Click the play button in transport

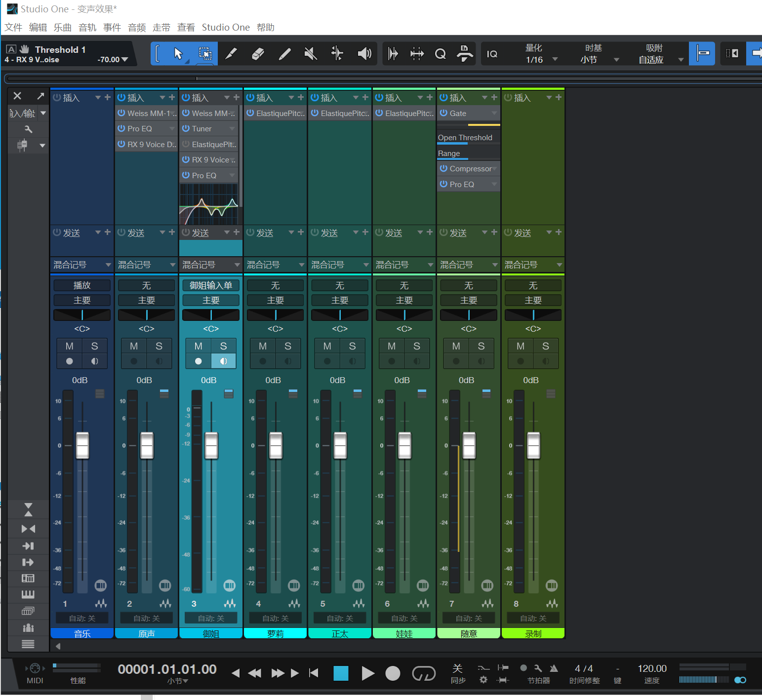(x=367, y=673)
